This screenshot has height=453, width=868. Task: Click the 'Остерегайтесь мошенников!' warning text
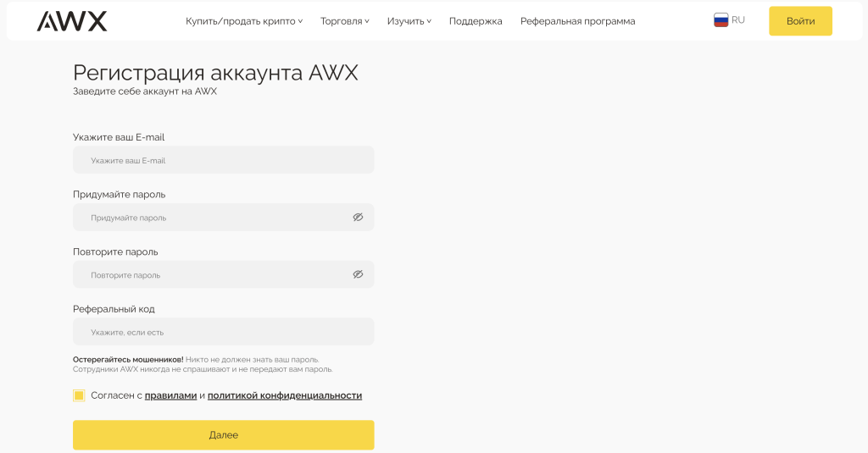[x=128, y=360]
